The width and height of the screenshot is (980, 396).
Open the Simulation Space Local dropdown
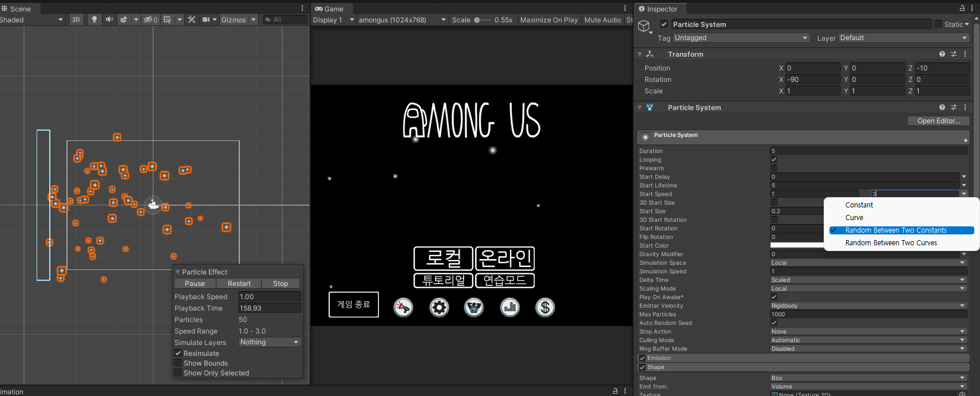[869, 262]
